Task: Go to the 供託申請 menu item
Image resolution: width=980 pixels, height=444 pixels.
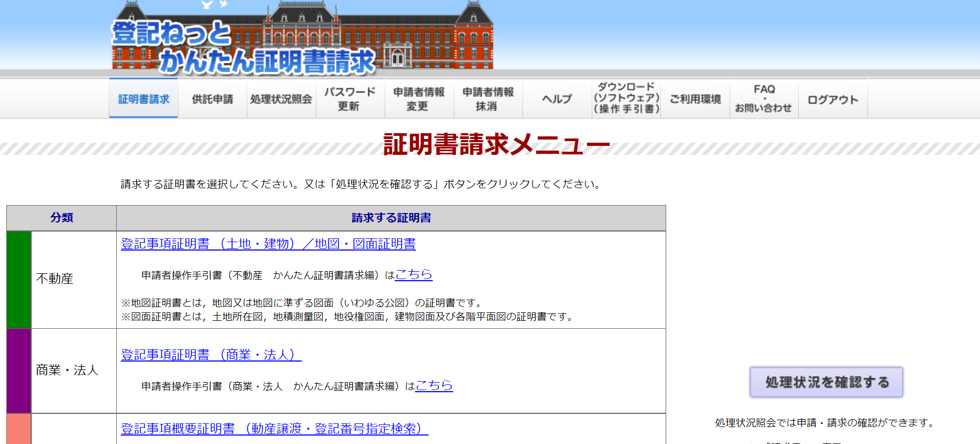Action: click(212, 99)
